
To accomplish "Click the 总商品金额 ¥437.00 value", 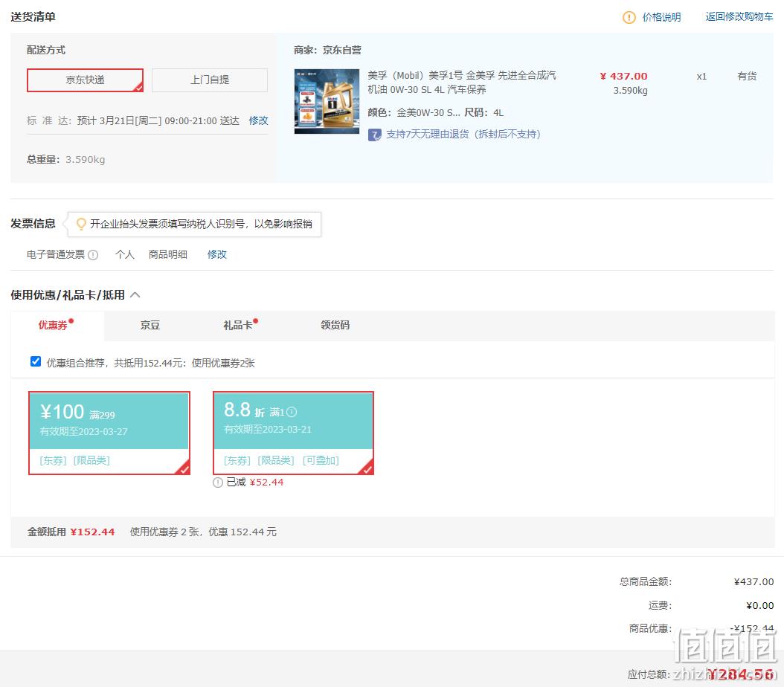I will pos(754,581).
